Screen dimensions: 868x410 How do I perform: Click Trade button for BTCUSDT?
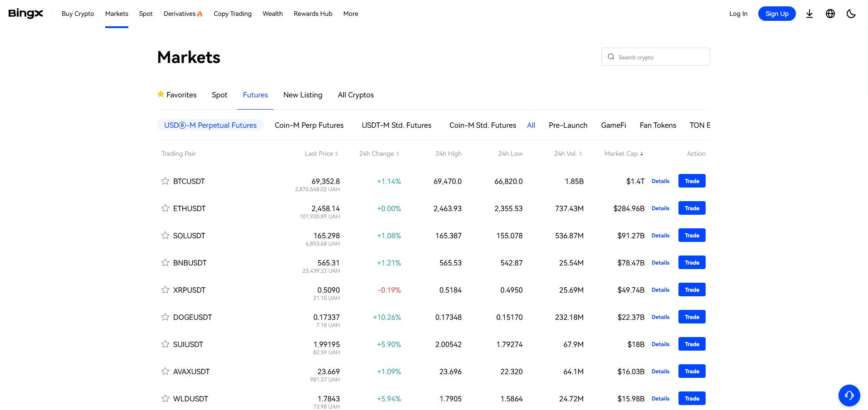pos(692,181)
